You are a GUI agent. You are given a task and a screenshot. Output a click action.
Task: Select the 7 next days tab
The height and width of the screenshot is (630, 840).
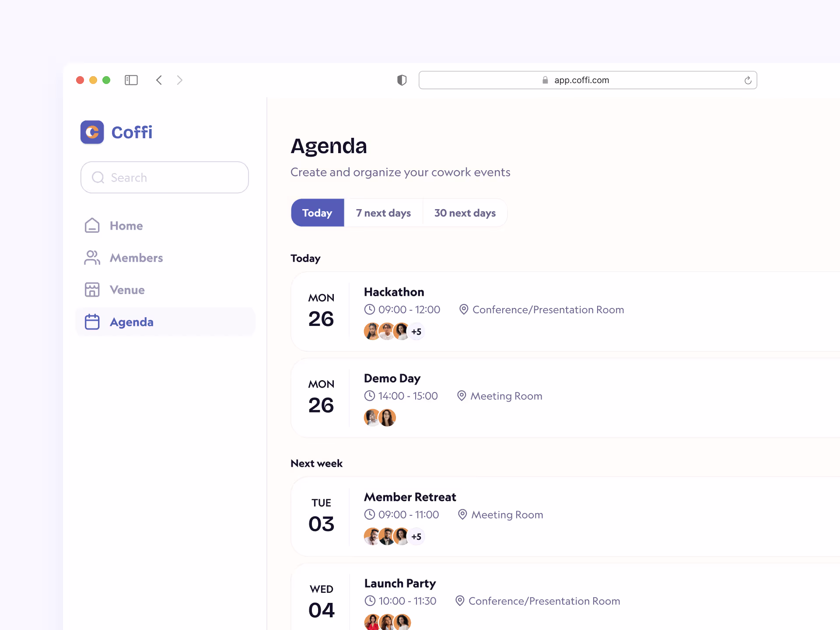[383, 213]
